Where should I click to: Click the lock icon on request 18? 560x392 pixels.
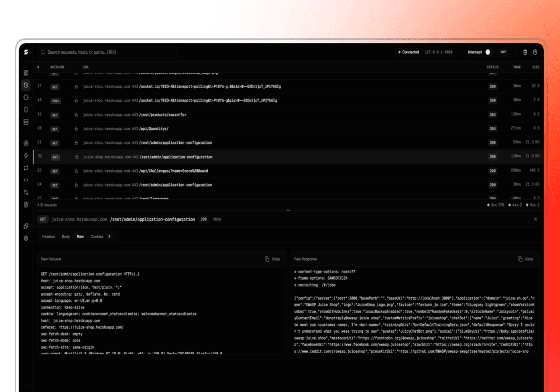(76, 100)
